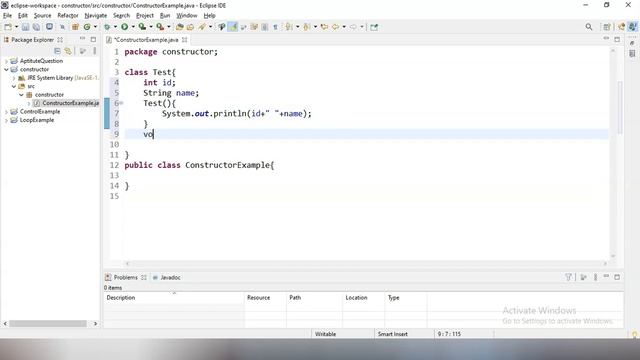The image size is (640, 360).
Task: Click the Run with Coverage toolbar icon
Action: [x=142, y=27]
